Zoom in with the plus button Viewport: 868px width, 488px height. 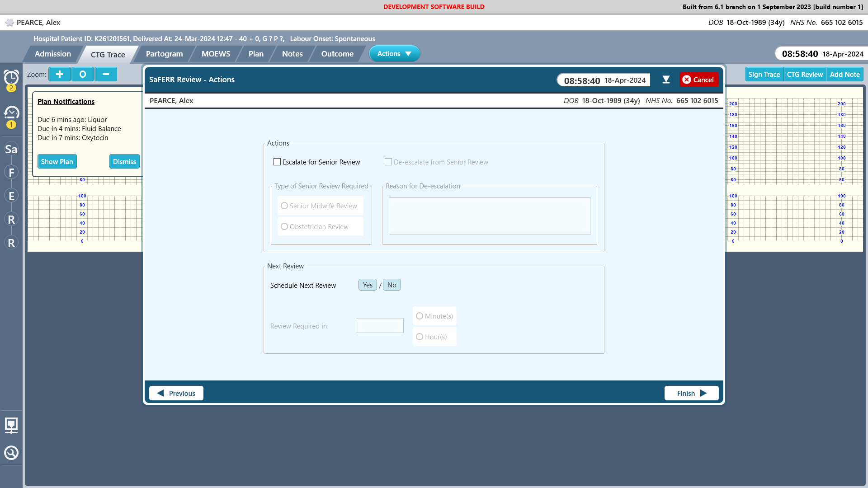click(x=60, y=74)
